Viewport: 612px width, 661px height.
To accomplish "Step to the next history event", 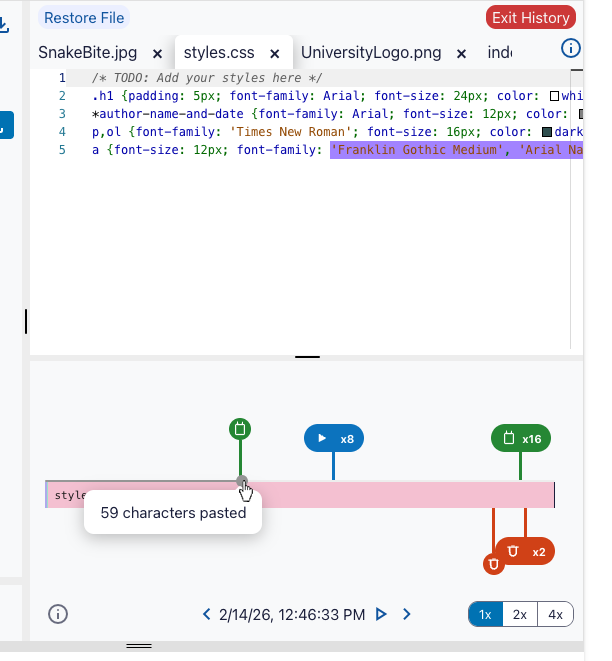I will click(406, 614).
